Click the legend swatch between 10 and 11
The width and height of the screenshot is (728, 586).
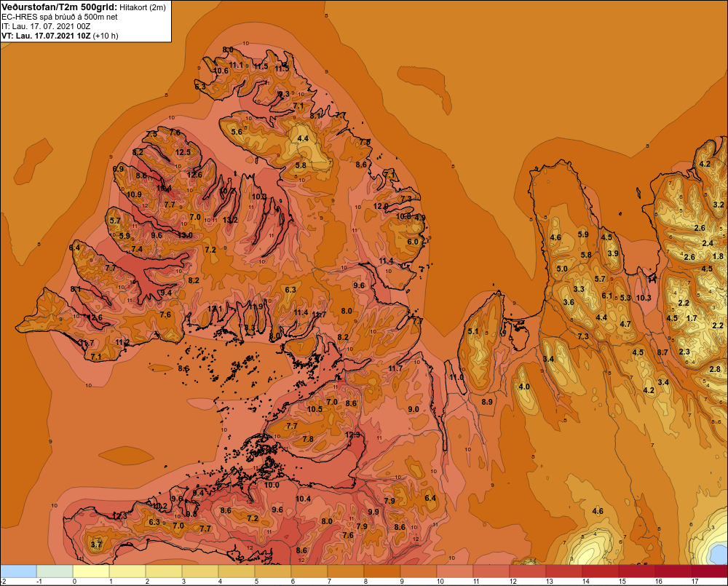[x=456, y=571]
